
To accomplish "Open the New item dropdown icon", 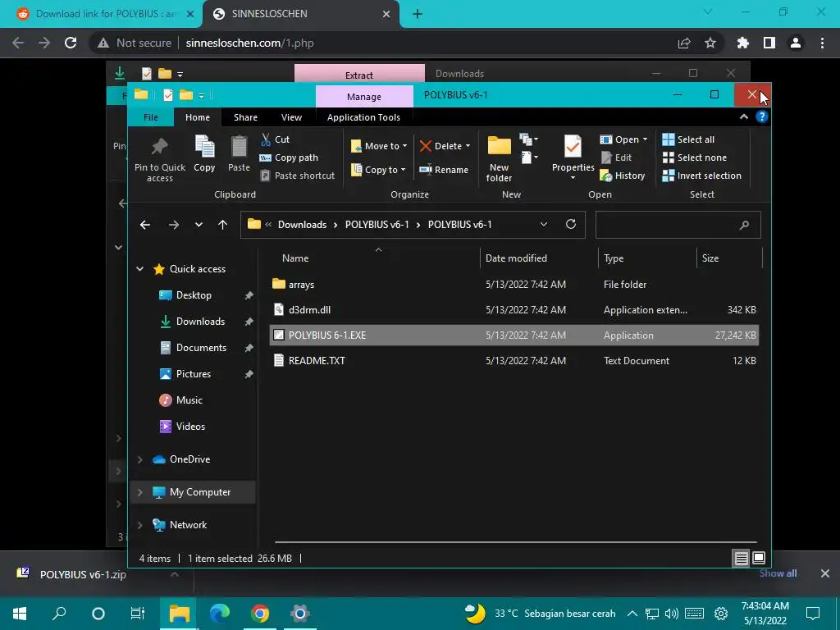I will point(529,139).
